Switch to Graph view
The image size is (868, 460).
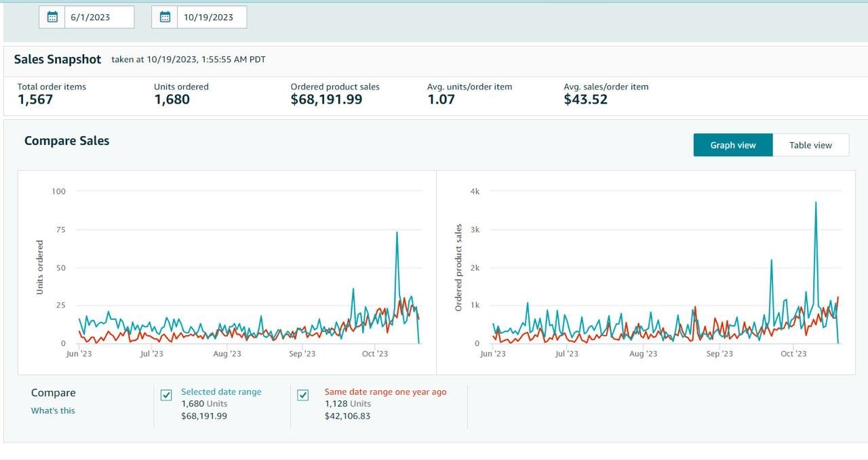tap(732, 145)
